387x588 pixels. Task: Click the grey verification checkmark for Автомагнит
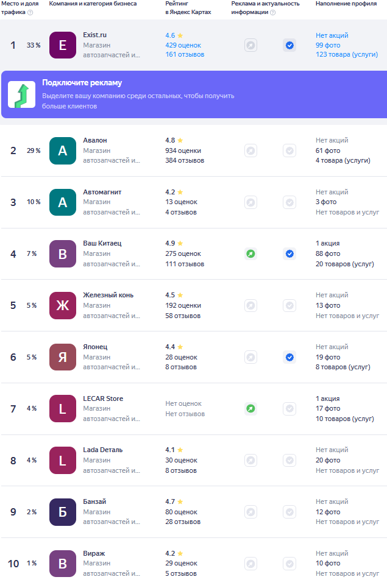[x=289, y=202]
